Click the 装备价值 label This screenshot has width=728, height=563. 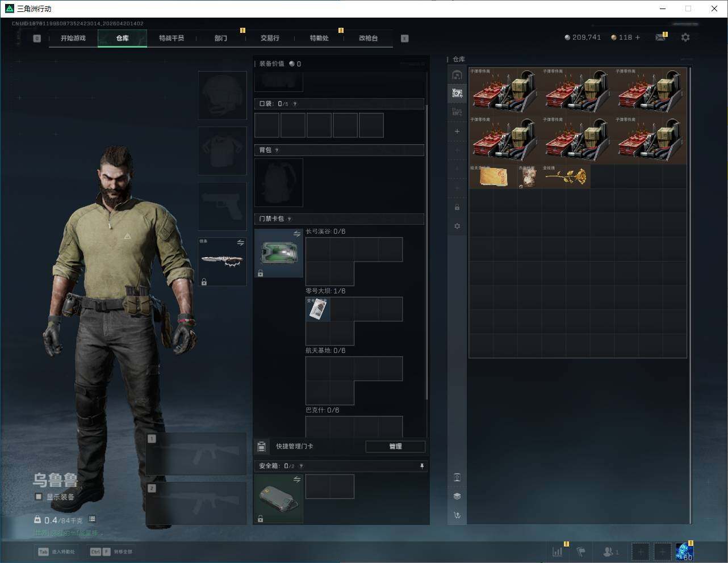(271, 64)
